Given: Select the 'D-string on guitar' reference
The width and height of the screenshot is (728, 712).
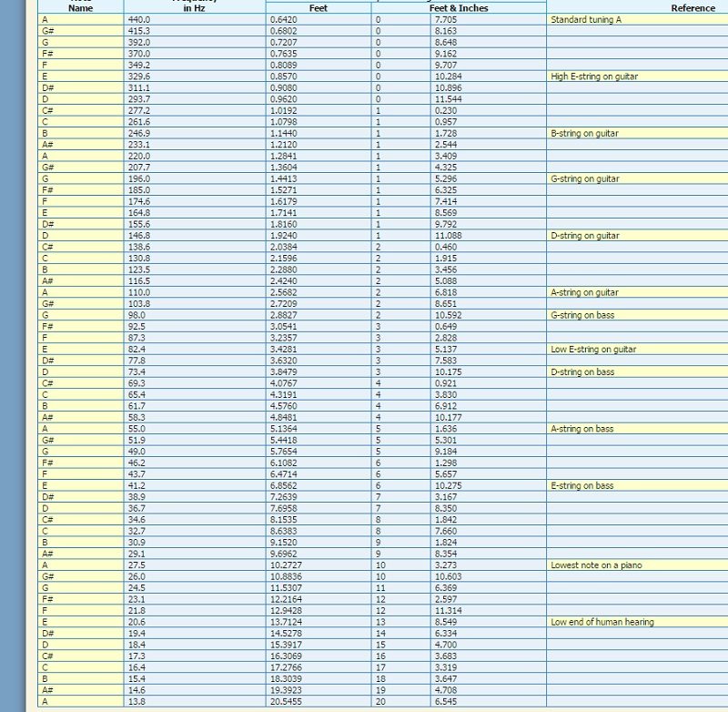Looking at the screenshot, I should pos(637,236).
